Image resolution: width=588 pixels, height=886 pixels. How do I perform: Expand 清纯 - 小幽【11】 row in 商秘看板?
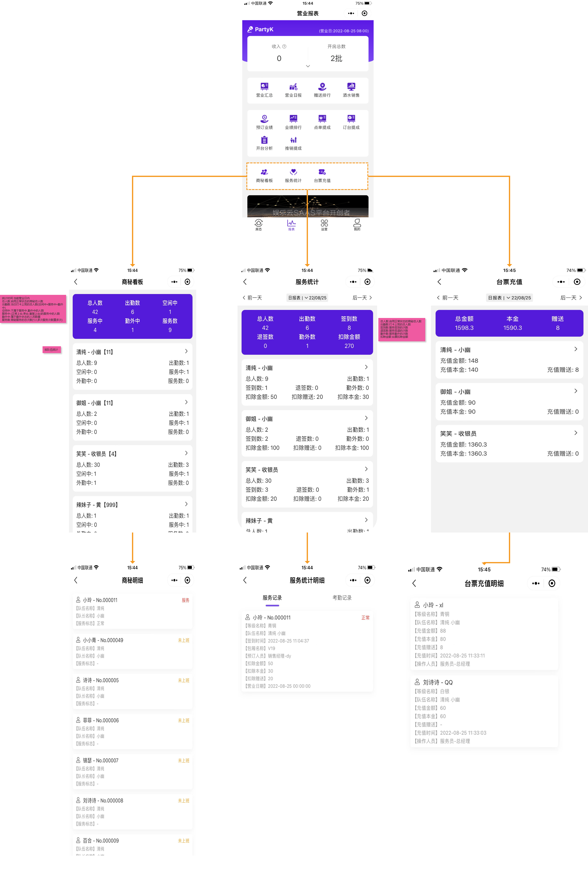[x=132, y=366]
